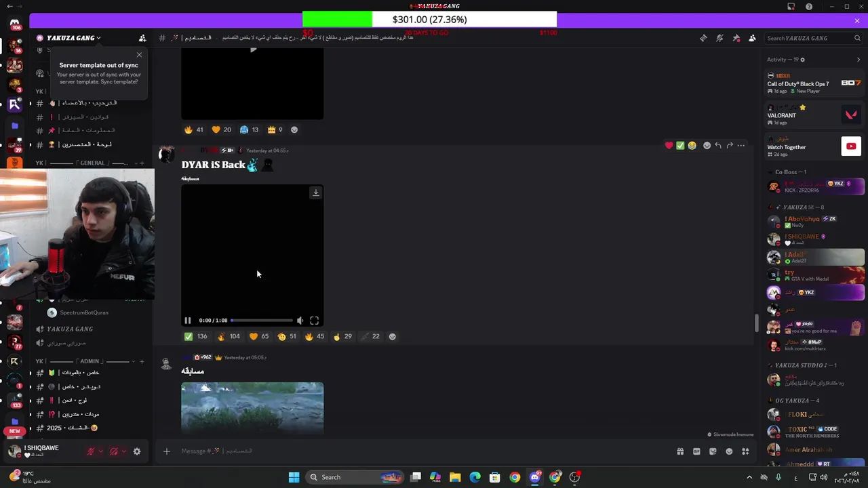The height and width of the screenshot is (488, 868).
Task: Open the server invite people icon
Action: [x=142, y=38]
